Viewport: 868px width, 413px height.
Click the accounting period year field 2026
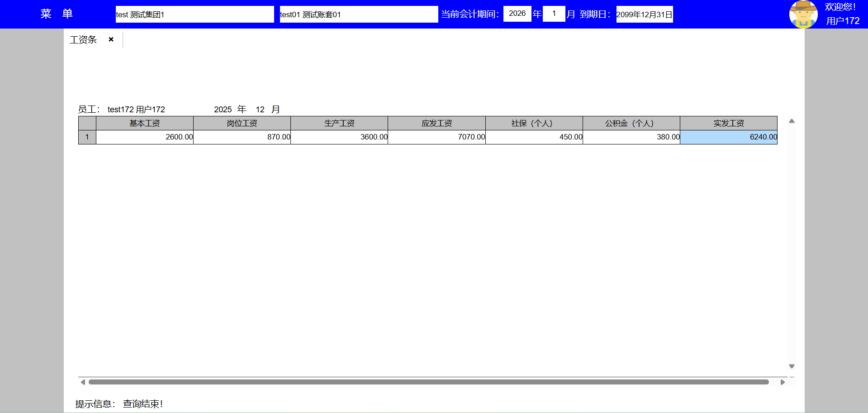[x=517, y=14]
